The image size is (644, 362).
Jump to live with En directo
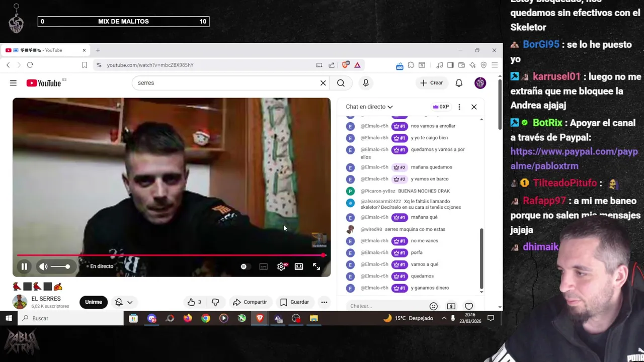click(100, 266)
